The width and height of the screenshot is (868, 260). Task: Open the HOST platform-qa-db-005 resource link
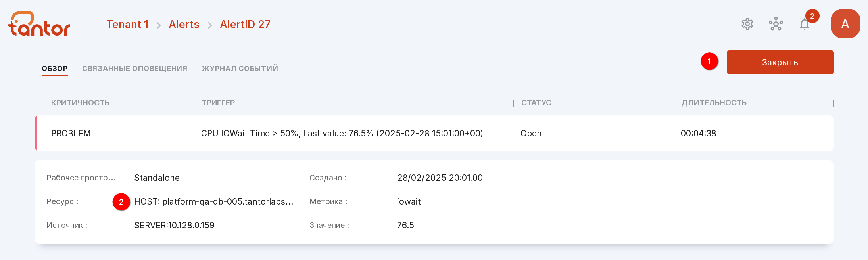214,201
